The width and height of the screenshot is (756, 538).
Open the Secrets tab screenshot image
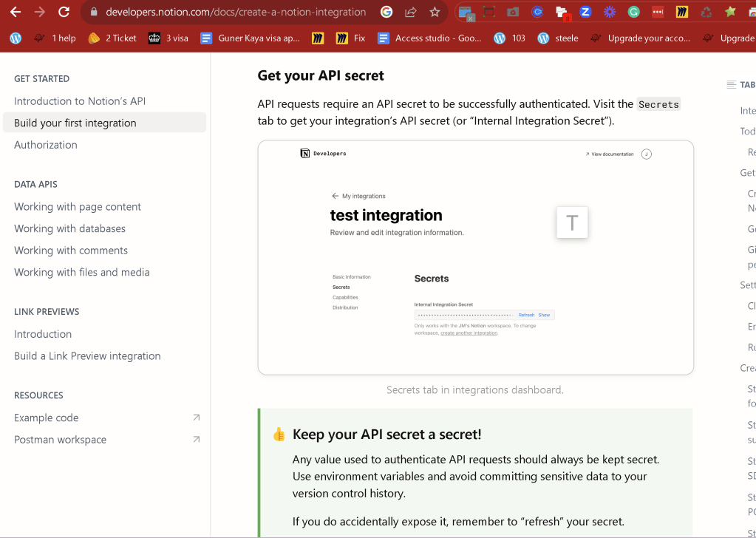click(x=476, y=257)
